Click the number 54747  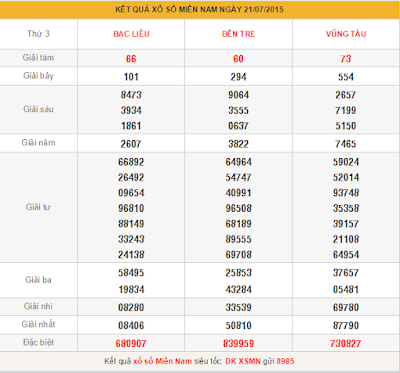238,177
